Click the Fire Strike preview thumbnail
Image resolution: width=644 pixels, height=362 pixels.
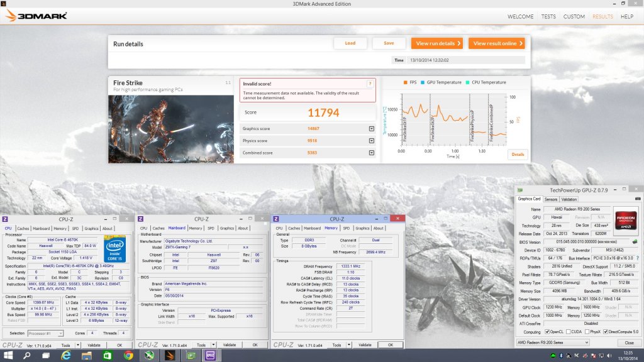pyautogui.click(x=171, y=129)
